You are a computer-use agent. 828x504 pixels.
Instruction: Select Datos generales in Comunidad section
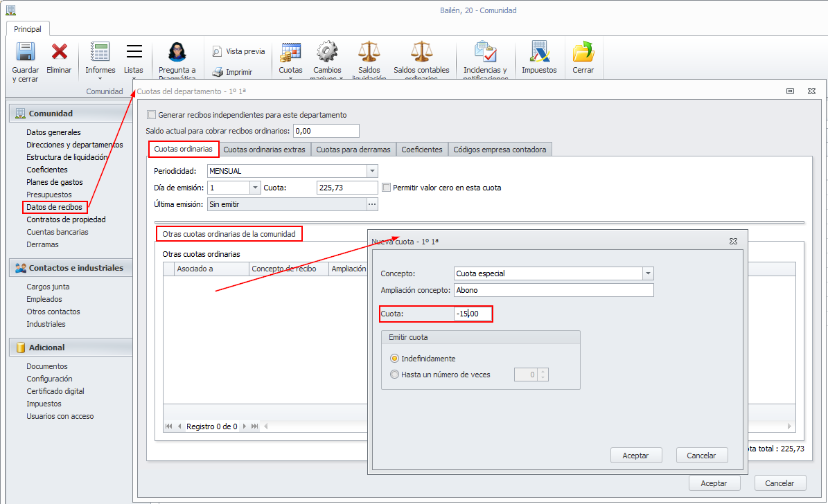click(54, 132)
